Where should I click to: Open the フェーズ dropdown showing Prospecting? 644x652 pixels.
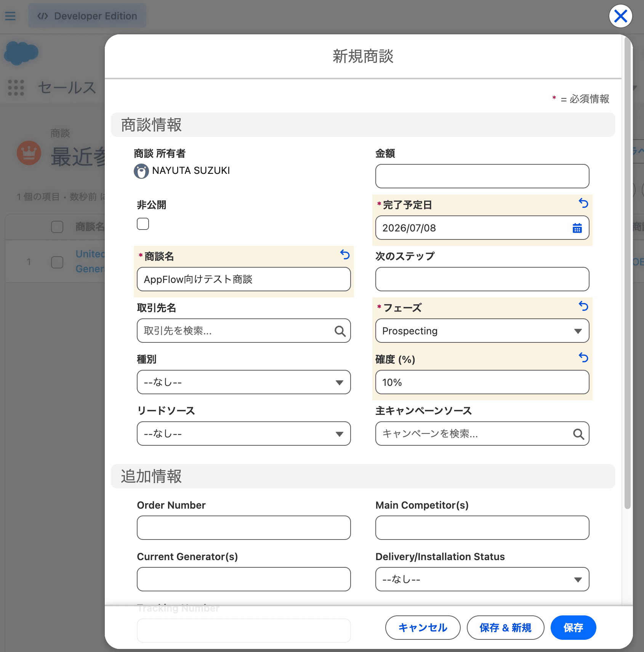482,331
